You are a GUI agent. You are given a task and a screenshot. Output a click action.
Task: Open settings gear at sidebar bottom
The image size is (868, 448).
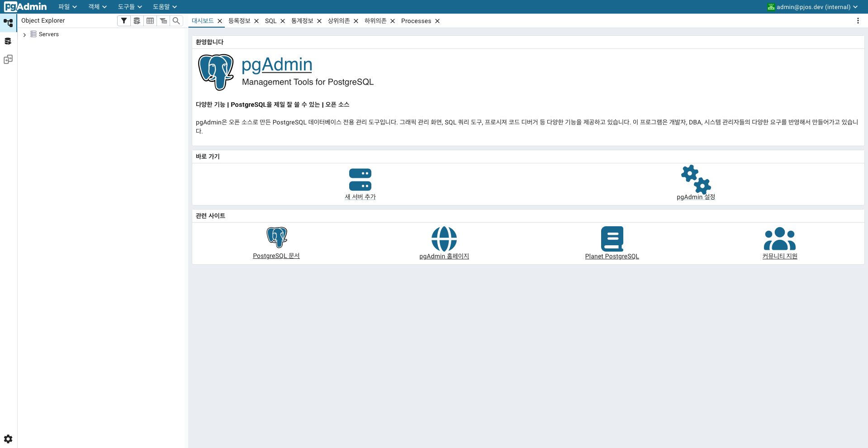[8, 439]
